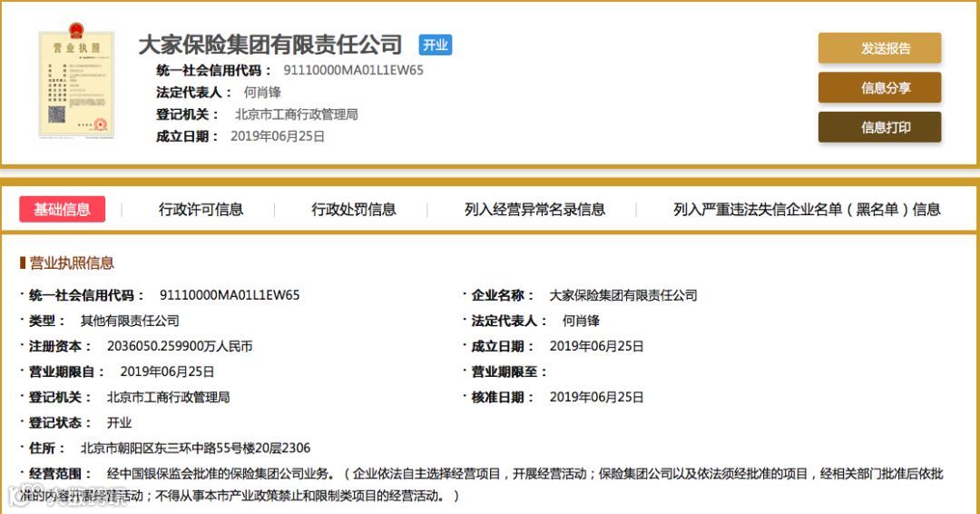Open the 行政处罚信息 tab
980x514 pixels.
coord(354,210)
